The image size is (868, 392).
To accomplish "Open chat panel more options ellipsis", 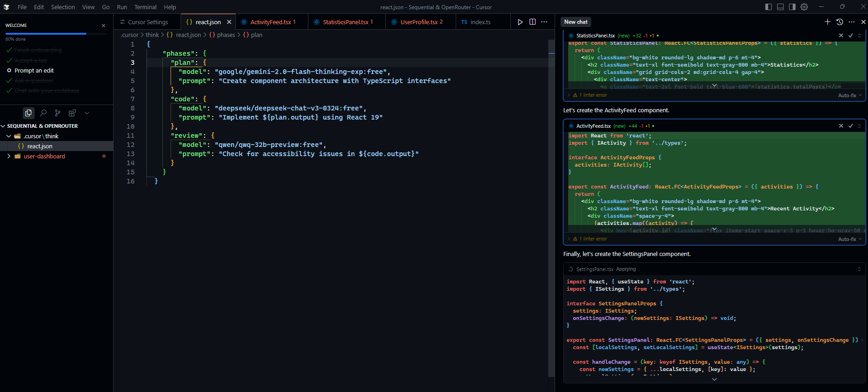I will 852,22.
